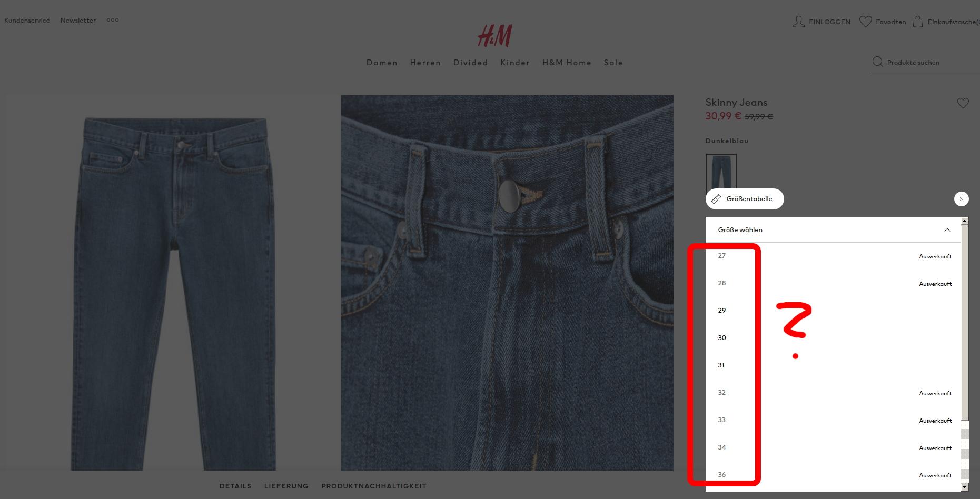This screenshot has width=980, height=499.
Task: Select size 29
Action: tap(833, 311)
